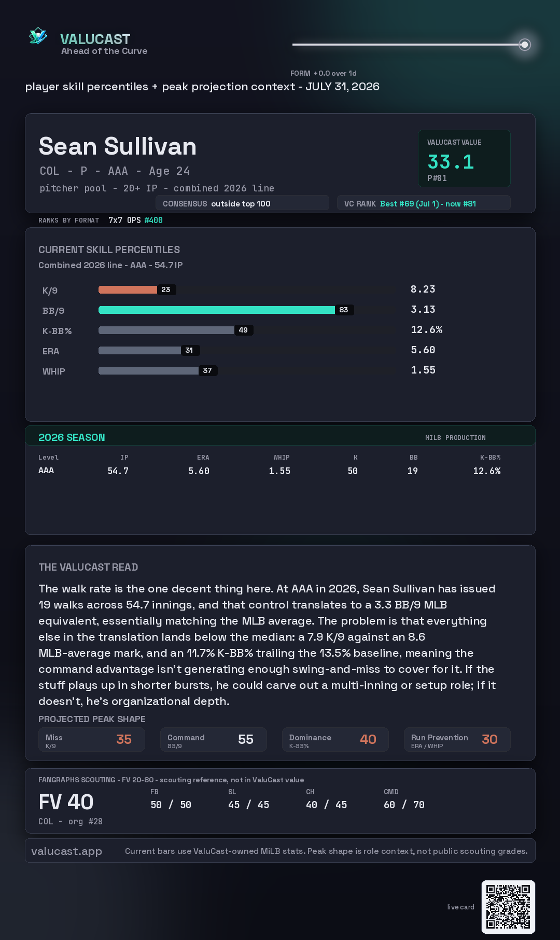Image resolution: width=560 pixels, height=940 pixels.
Task: Click the K-BB% percentile badge 49
Action: (x=243, y=330)
